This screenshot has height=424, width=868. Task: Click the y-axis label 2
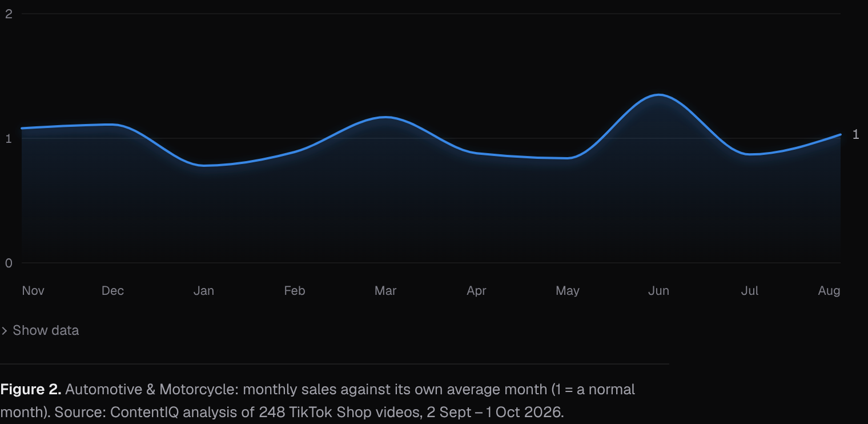(x=9, y=14)
